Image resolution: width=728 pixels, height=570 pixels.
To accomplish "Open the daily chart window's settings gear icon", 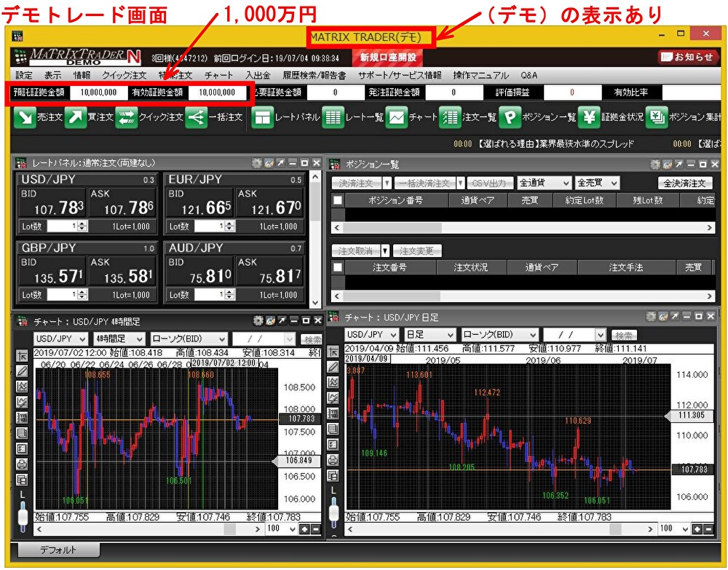I will [x=651, y=317].
